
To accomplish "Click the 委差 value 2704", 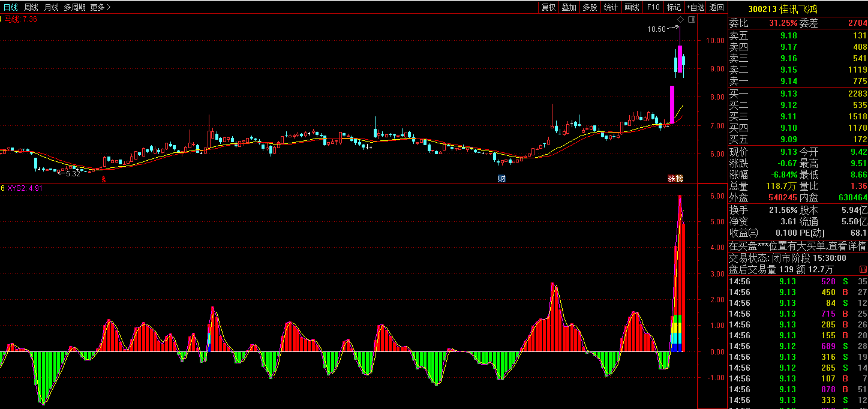I will [857, 23].
